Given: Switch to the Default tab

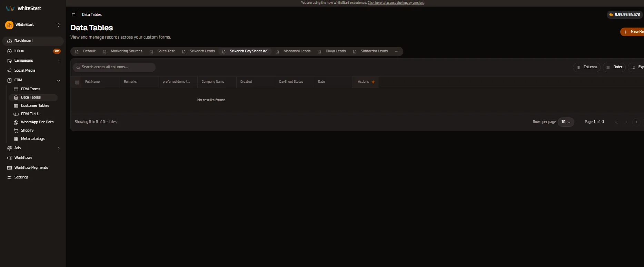Looking at the screenshot, I should [86, 51].
